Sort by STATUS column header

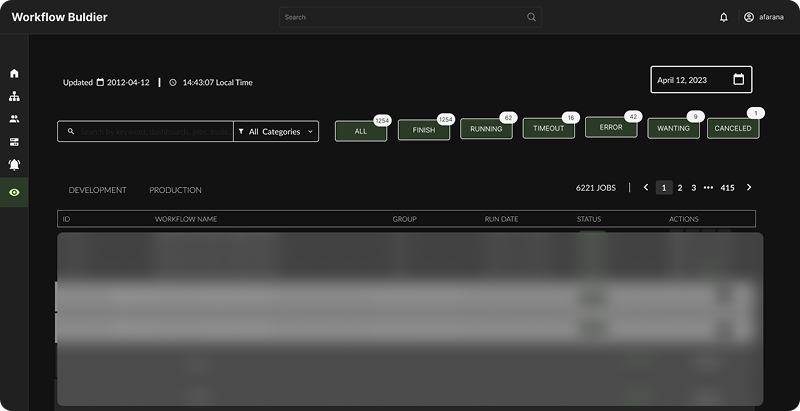[589, 219]
